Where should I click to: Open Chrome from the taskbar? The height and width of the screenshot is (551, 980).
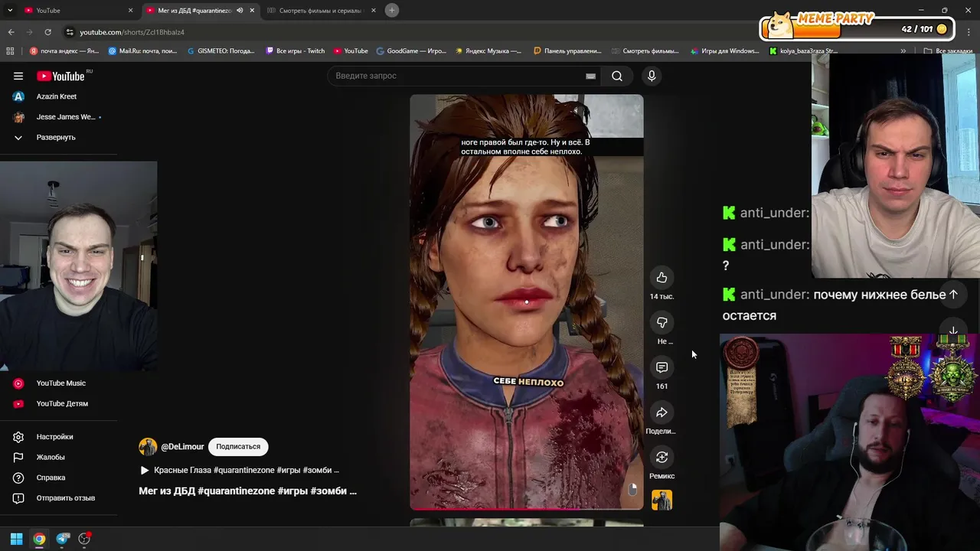pos(39,539)
